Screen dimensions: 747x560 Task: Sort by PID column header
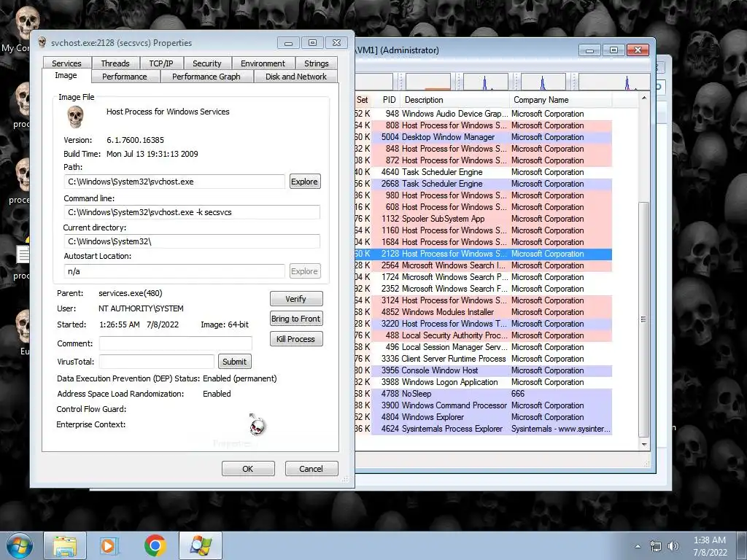[x=389, y=100]
